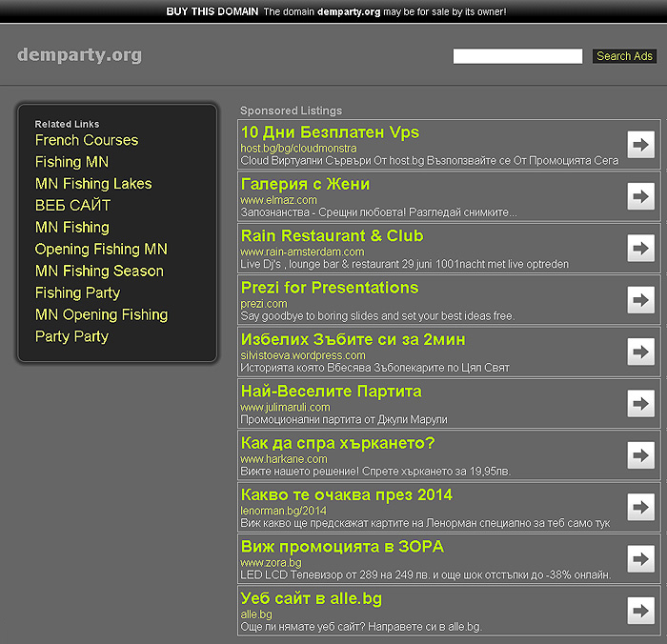Click description 'Историята която Вбесява Зъболекарите'
Screen dimensions: 667x644
pyautogui.click(x=374, y=368)
